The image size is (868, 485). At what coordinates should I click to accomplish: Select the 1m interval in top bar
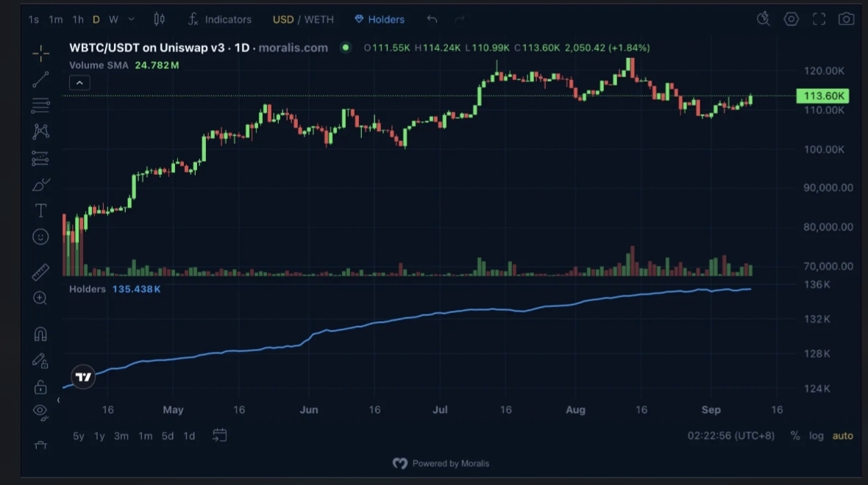[55, 19]
